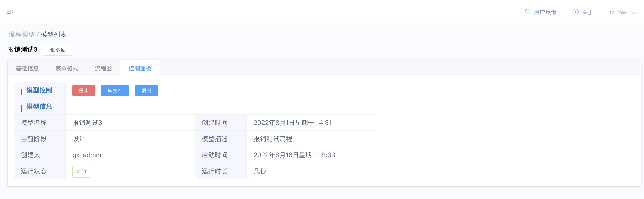This screenshot has width=644, height=199.
Task: Select the 控制面板 tab
Action: click(x=140, y=68)
